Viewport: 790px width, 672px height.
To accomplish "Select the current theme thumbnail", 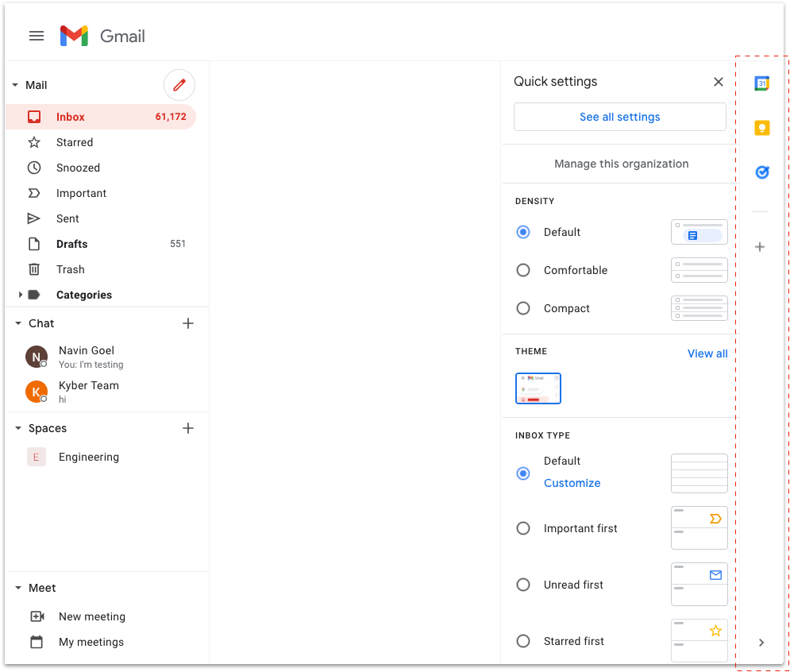I will 538,388.
